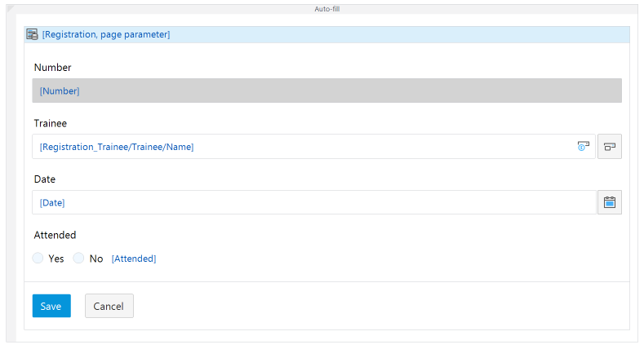Click the Trainee reference selector field

click(313, 147)
